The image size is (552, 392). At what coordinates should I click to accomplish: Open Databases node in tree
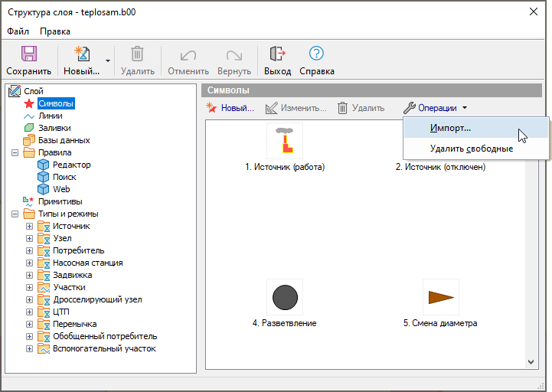pyautogui.click(x=64, y=140)
